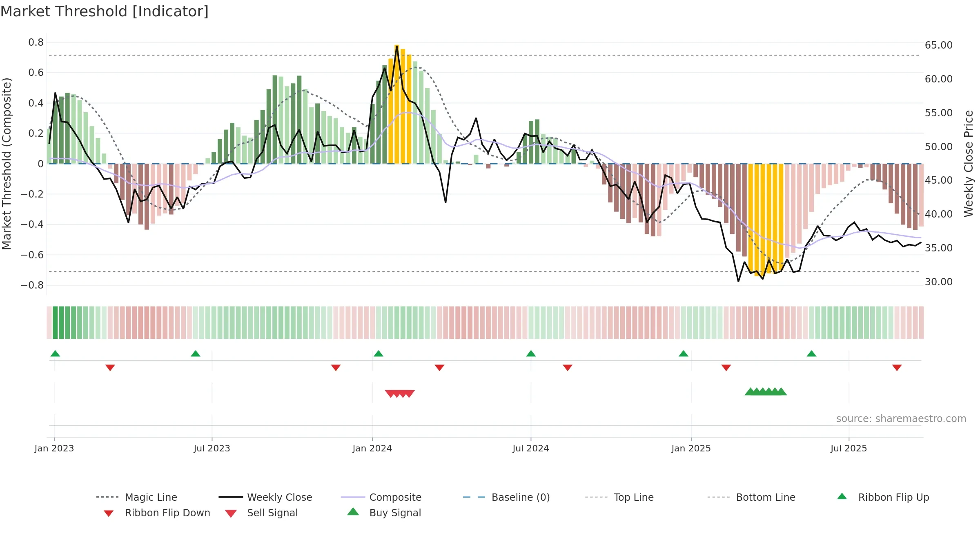
Task: Toggle the Baseline (0) legend entry
Action: (x=506, y=497)
